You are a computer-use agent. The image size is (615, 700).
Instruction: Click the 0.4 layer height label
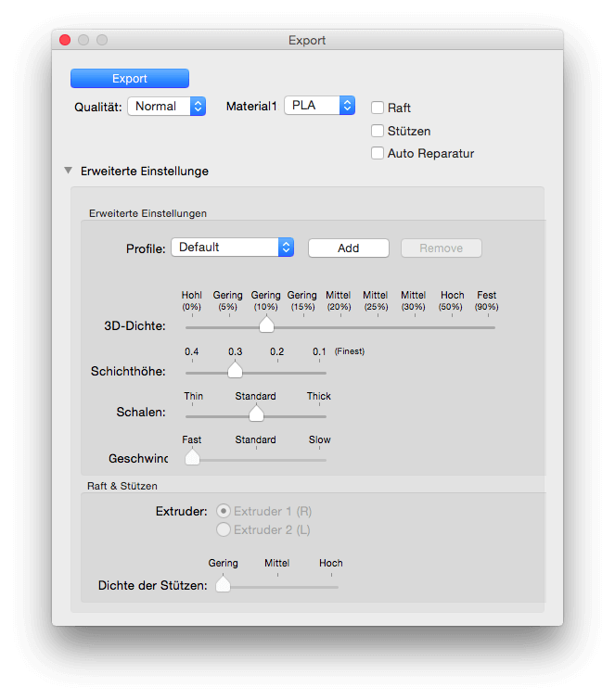pos(192,351)
